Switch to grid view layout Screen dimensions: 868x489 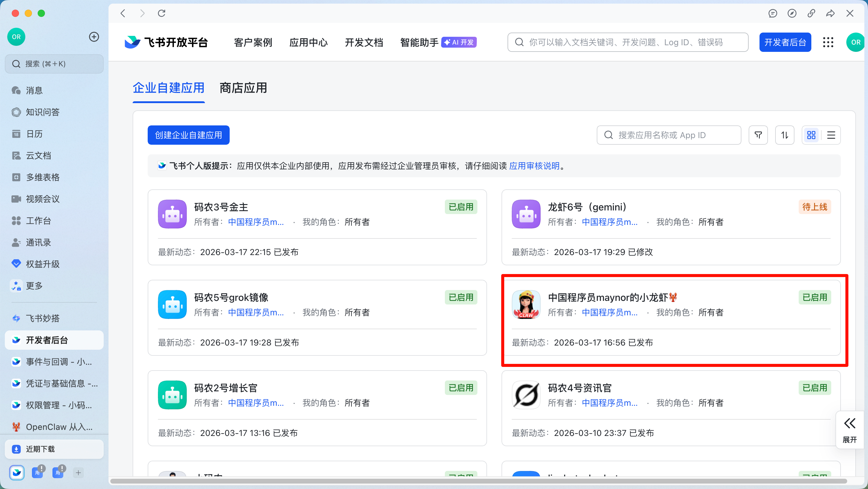tap(811, 135)
